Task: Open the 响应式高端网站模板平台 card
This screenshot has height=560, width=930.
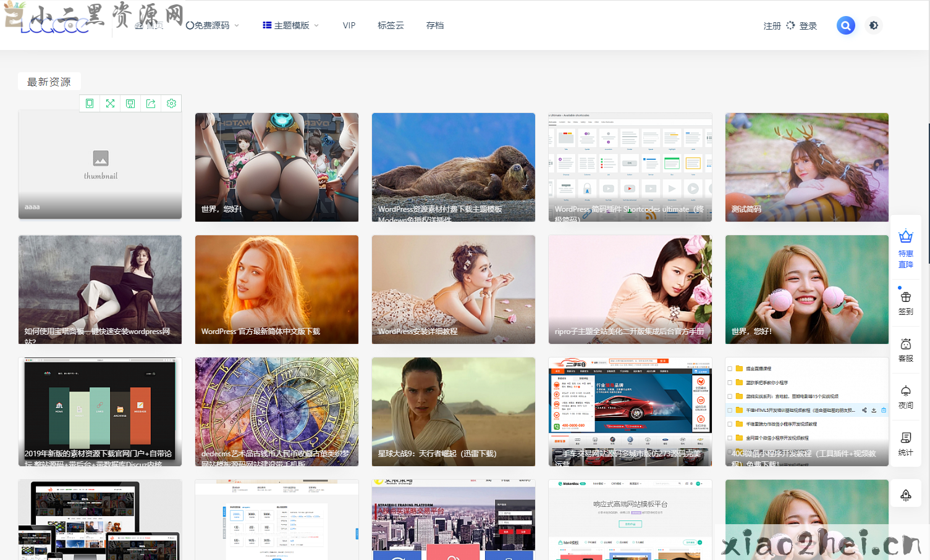Action: click(630, 520)
